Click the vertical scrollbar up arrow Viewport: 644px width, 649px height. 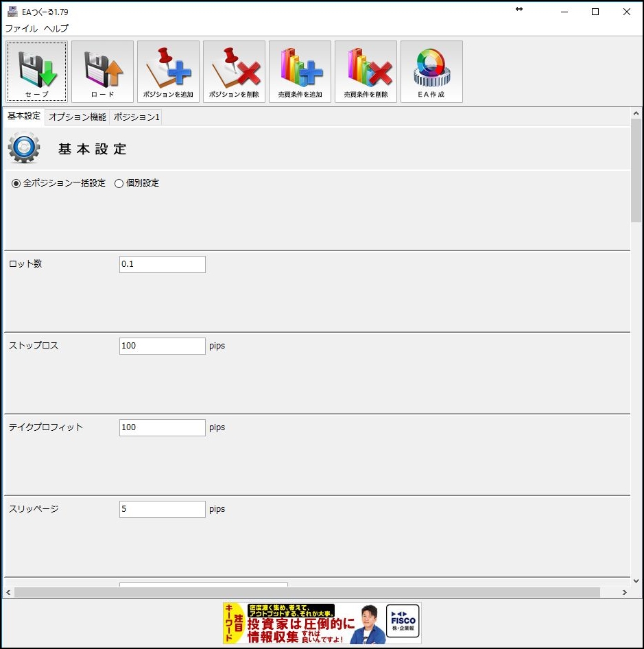636,113
